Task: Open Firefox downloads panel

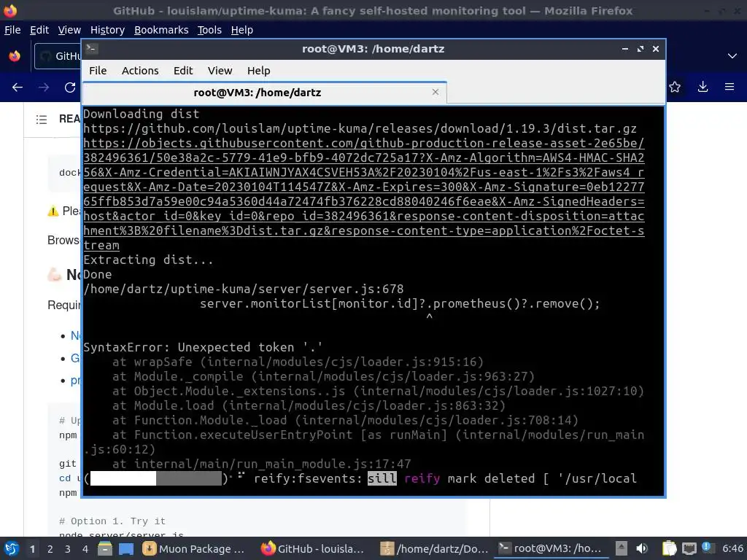Action: pyautogui.click(x=703, y=87)
